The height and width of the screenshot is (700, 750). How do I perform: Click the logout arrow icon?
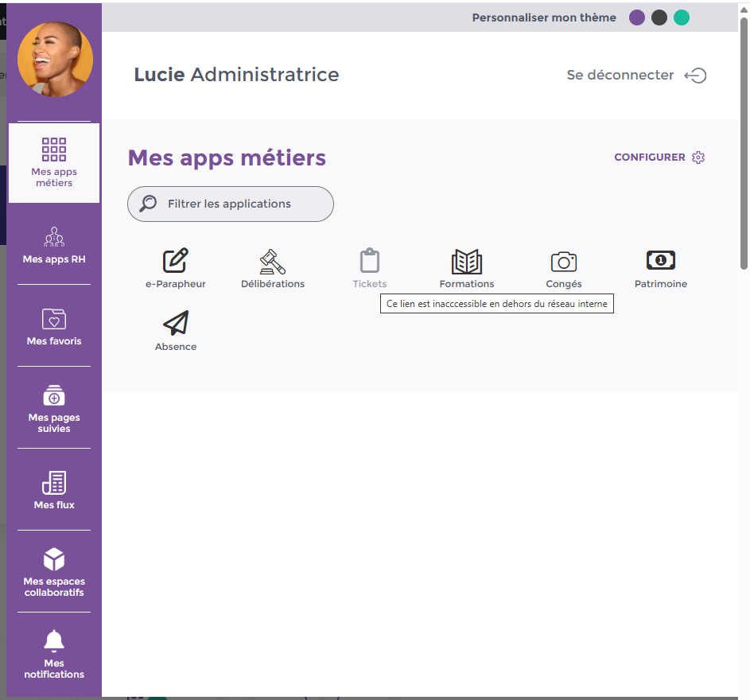point(695,76)
